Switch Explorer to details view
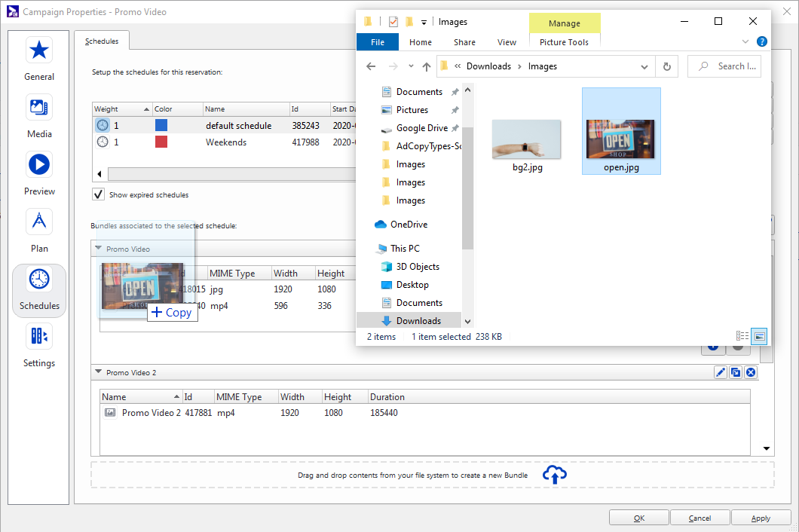799x532 pixels. [x=742, y=337]
